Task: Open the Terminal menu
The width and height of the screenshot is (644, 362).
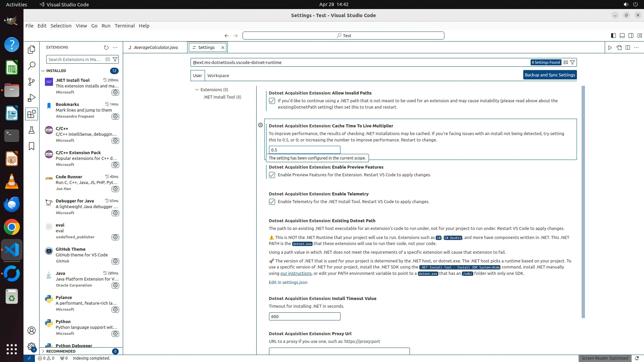Action: coord(124,26)
